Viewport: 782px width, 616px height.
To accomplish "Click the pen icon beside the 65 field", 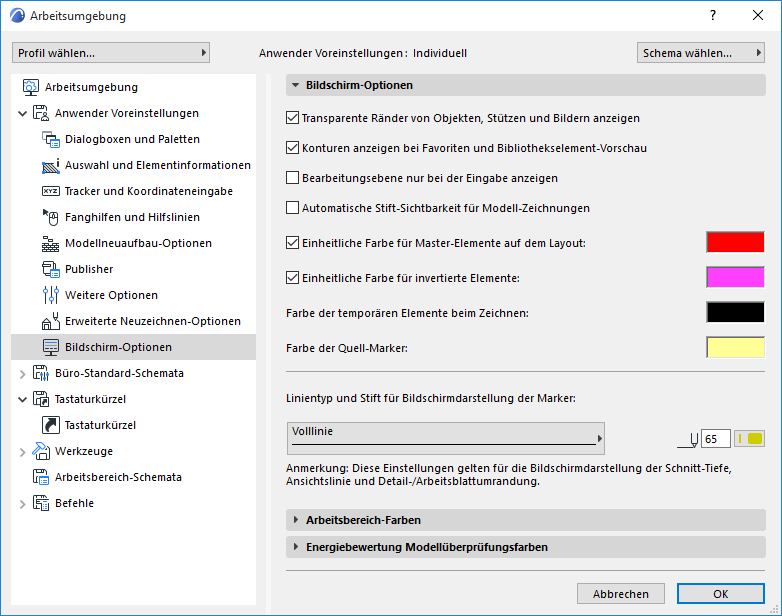I will coord(688,440).
